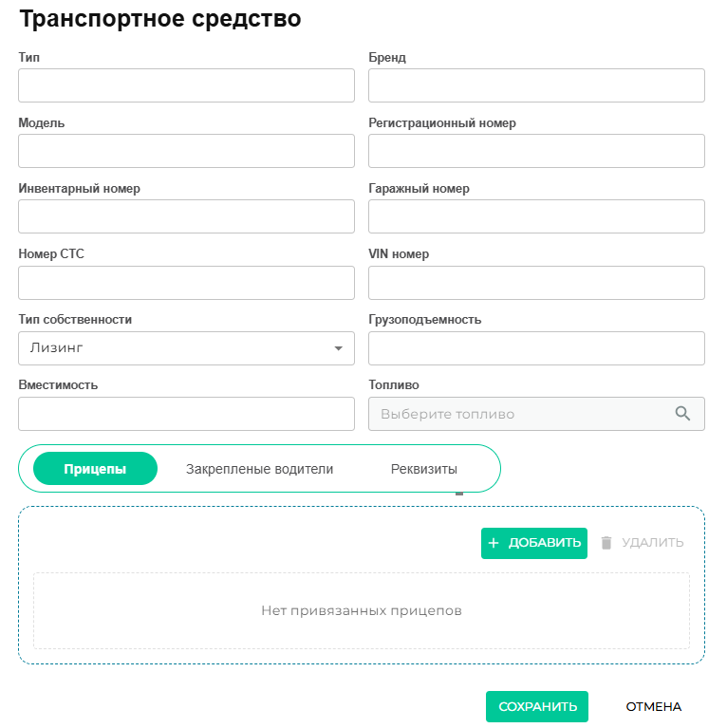Expand the Тип собственности dropdown arrow
The image size is (727, 728).
click(339, 348)
